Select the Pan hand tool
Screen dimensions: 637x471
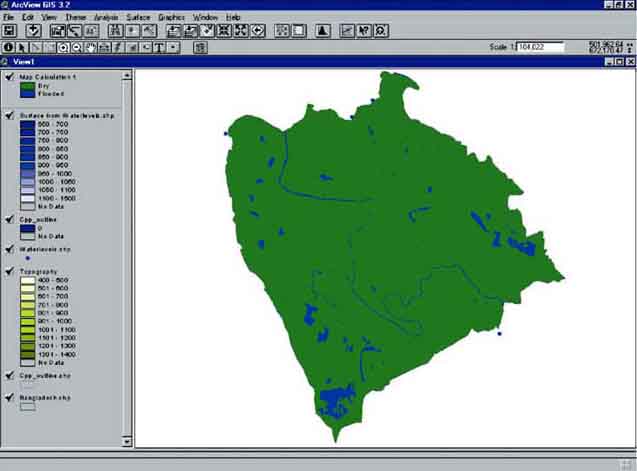(x=91, y=47)
